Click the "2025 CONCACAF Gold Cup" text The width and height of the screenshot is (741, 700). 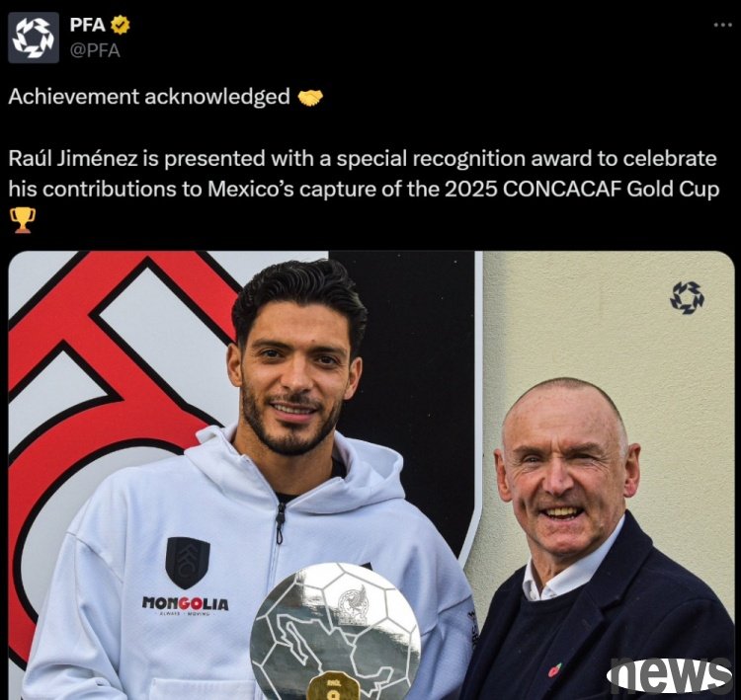pyautogui.click(x=582, y=189)
